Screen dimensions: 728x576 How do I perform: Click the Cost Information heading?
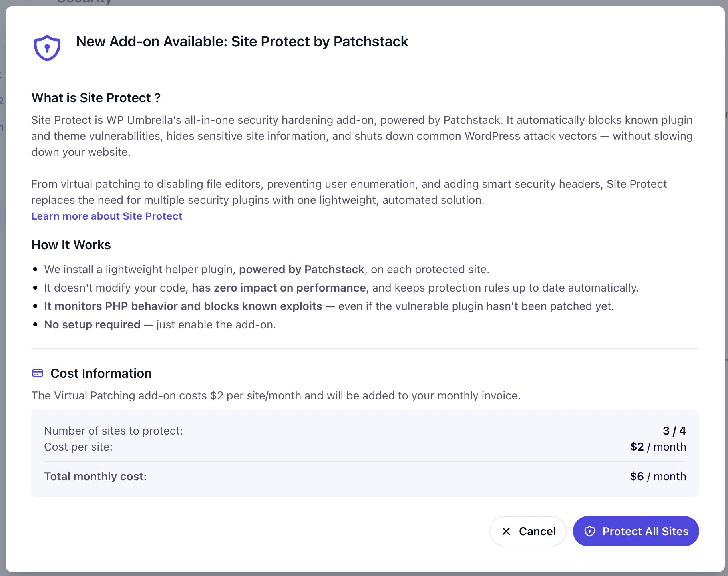click(101, 373)
